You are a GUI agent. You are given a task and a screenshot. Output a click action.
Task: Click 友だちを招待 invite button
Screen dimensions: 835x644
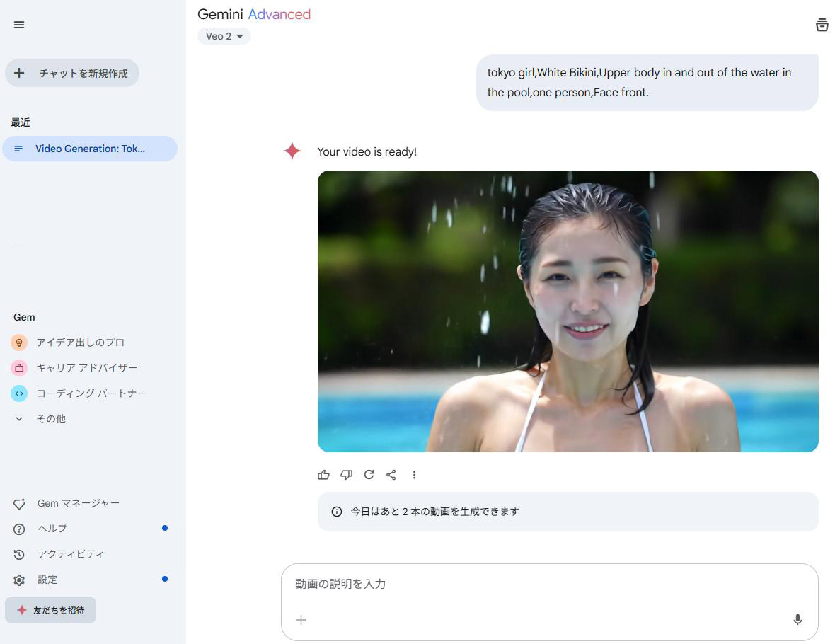50,611
